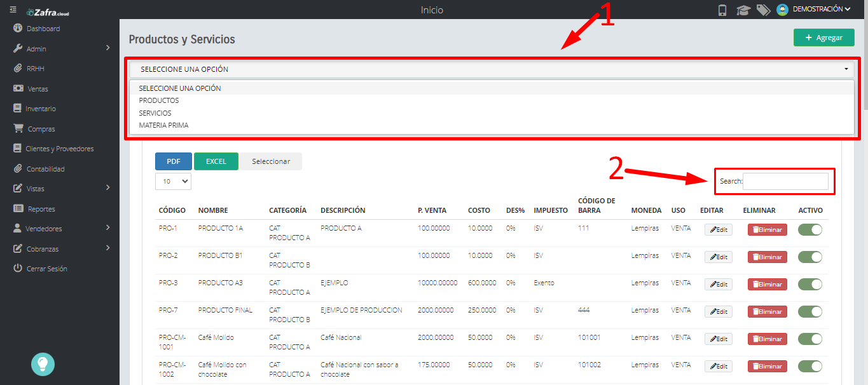Click the lightbulb help bubble

pyautogui.click(x=43, y=364)
